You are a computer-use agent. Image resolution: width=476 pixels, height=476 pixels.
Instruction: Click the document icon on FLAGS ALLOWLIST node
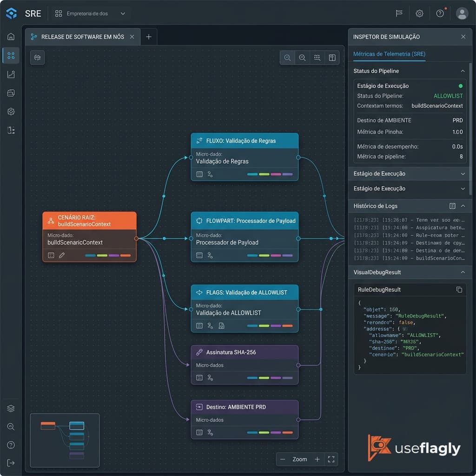pos(222,326)
